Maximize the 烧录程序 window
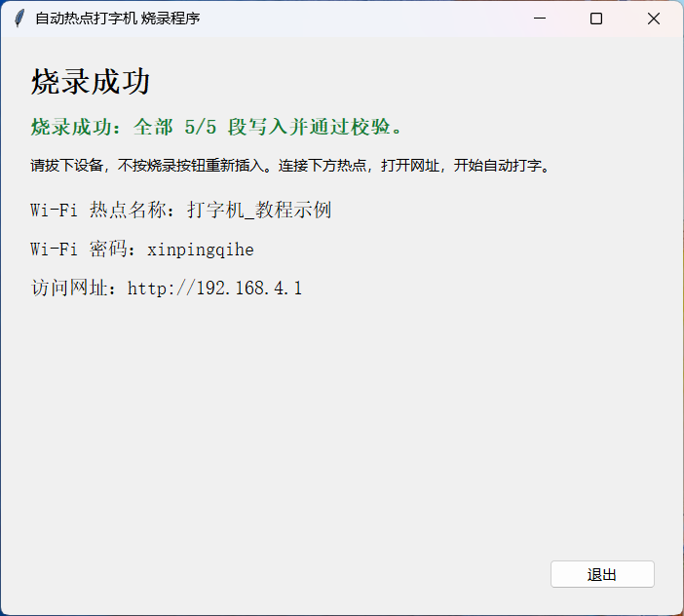684x616 pixels. pyautogui.click(x=596, y=19)
